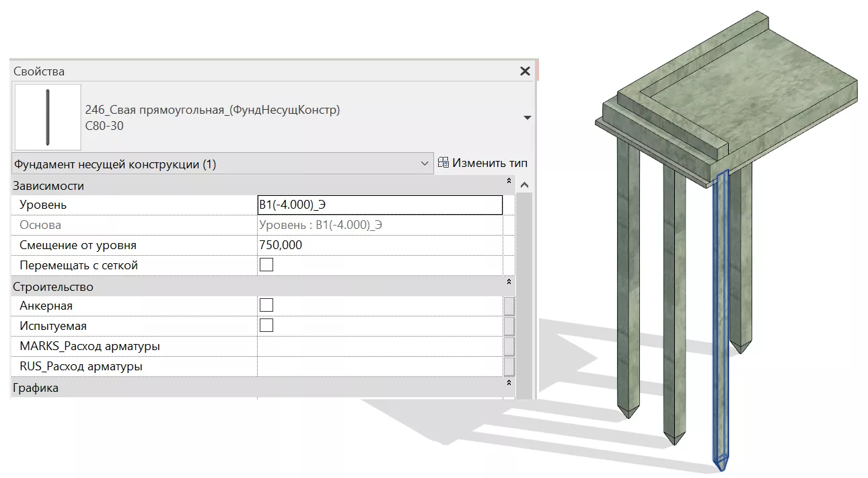Click the small button beside MARKS_Расход арматуры
The image size is (868, 478).
pos(509,347)
